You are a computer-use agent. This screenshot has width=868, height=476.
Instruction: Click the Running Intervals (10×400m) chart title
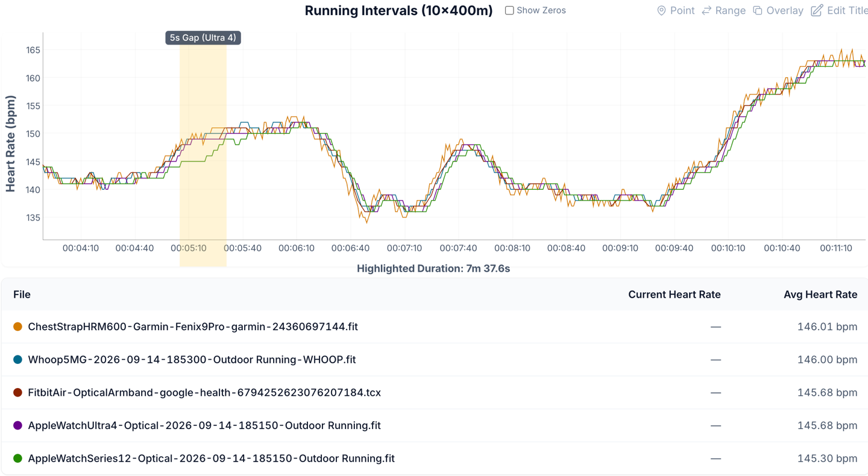click(x=398, y=11)
